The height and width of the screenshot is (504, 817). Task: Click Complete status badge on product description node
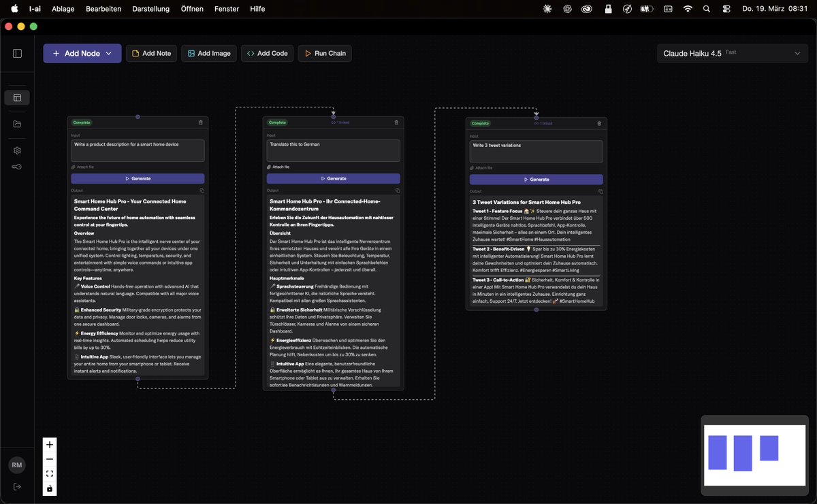pos(82,122)
